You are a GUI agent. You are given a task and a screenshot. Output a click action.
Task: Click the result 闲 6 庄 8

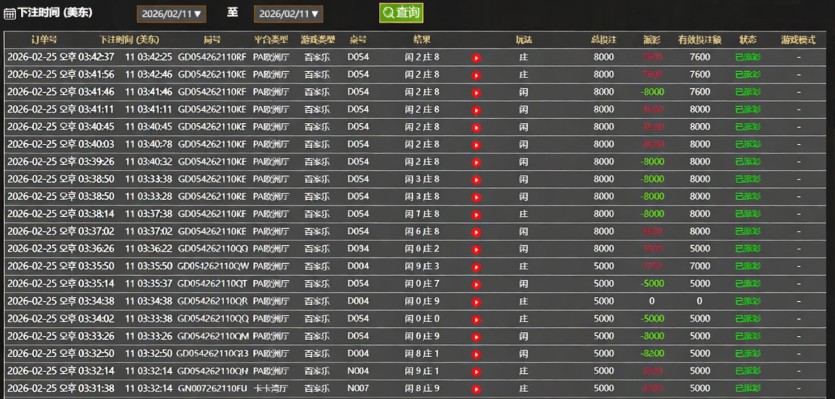click(x=422, y=231)
